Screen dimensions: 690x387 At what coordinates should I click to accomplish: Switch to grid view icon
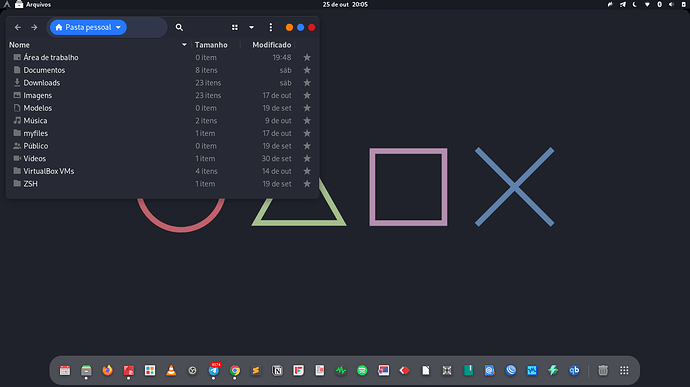235,27
